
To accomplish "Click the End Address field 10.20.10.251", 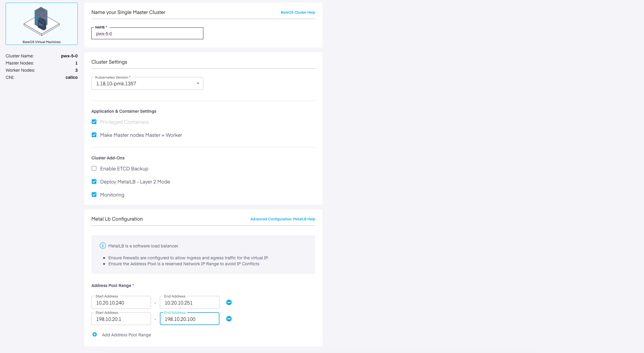I will click(189, 303).
